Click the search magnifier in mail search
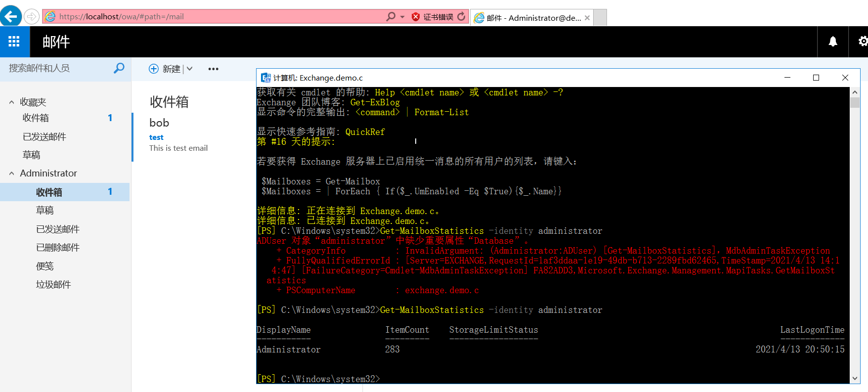Screen dimensions: 868x392 119,68
